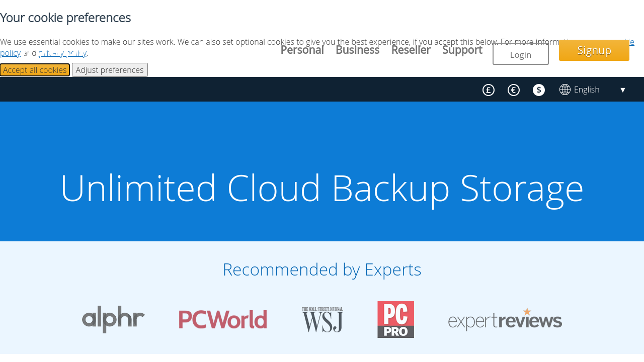This screenshot has width=644, height=362.
Task: Open the cookie policy link
Action: [x=10, y=53]
